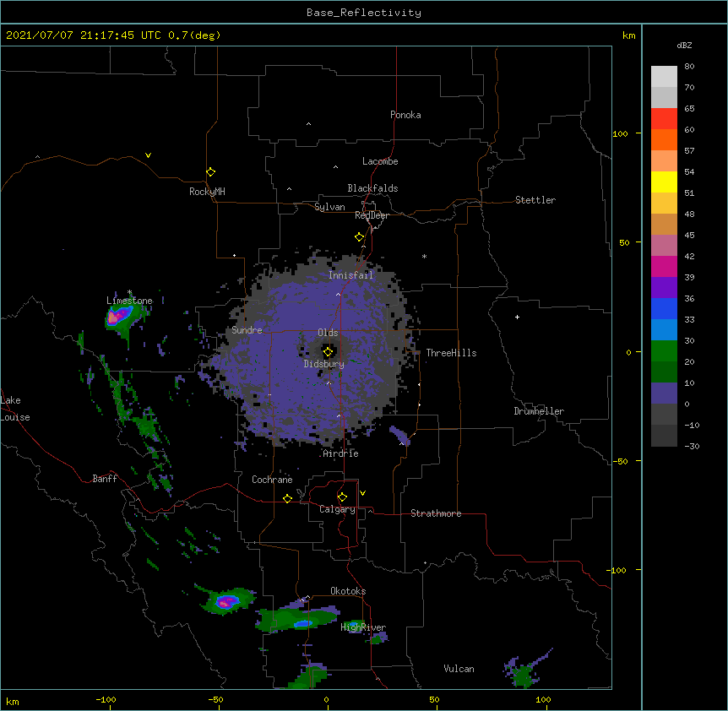Click the Limestone label

pos(129,301)
